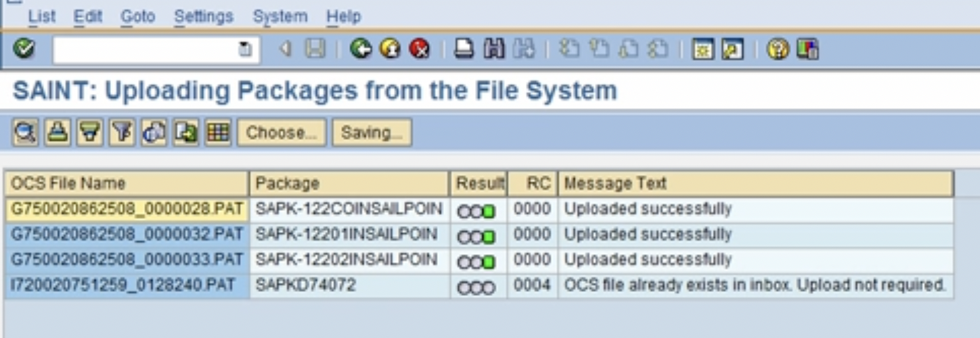
Task: Click the green traffic light in SAPK-122COINSAILPOIN row
Action: [476, 212]
